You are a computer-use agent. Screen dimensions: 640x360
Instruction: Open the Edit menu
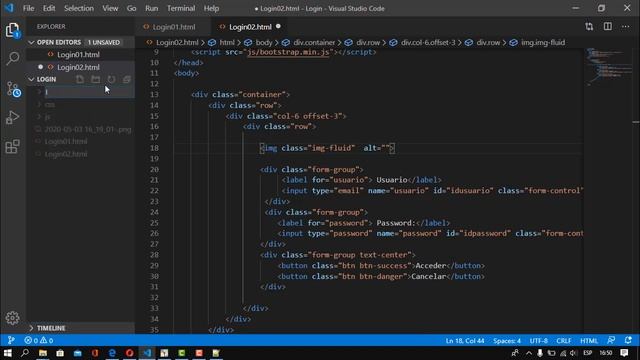49,8
